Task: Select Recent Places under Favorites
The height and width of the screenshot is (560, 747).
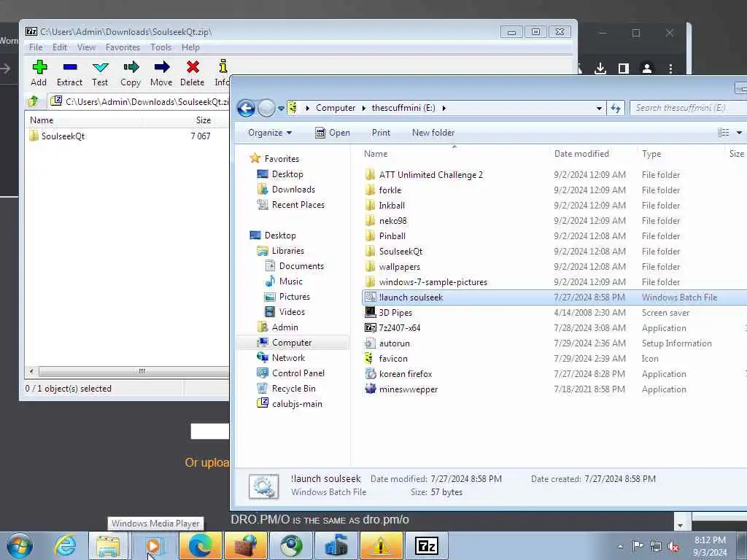Action: tap(298, 205)
